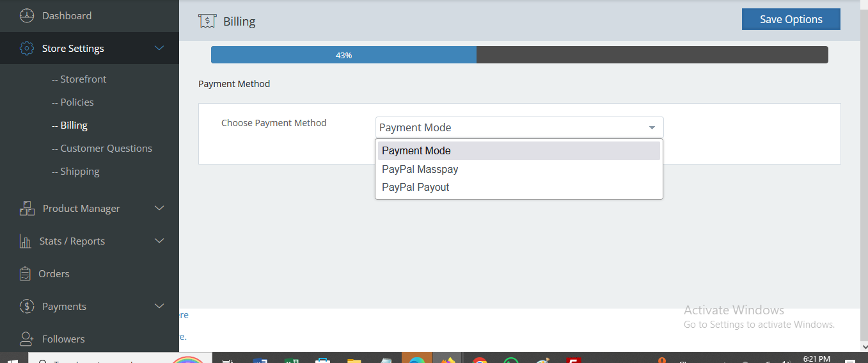The width and height of the screenshot is (868, 363).
Task: Select PayPal Masspay from the list
Action: (420, 170)
